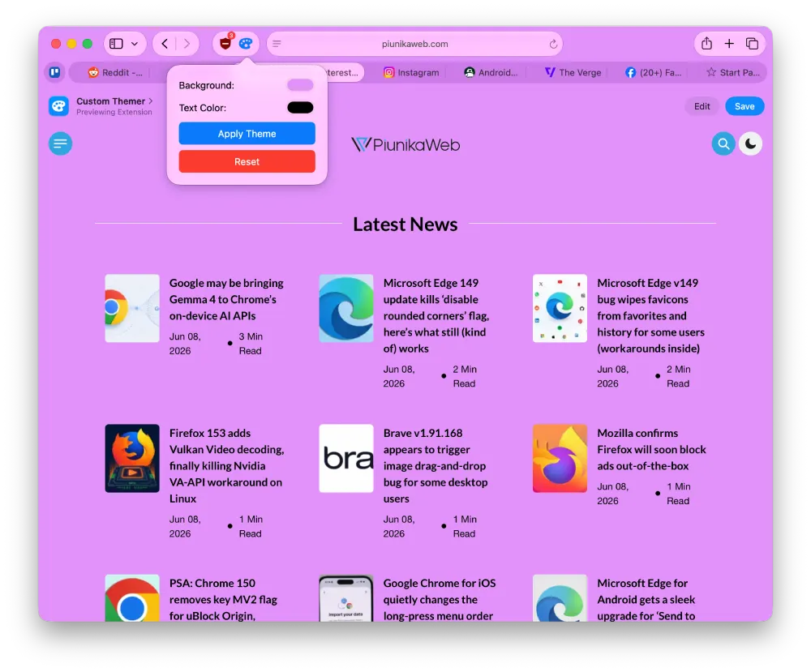Open the Safari sidebar toggle icon
Screen dimensions: 811x672
click(116, 44)
